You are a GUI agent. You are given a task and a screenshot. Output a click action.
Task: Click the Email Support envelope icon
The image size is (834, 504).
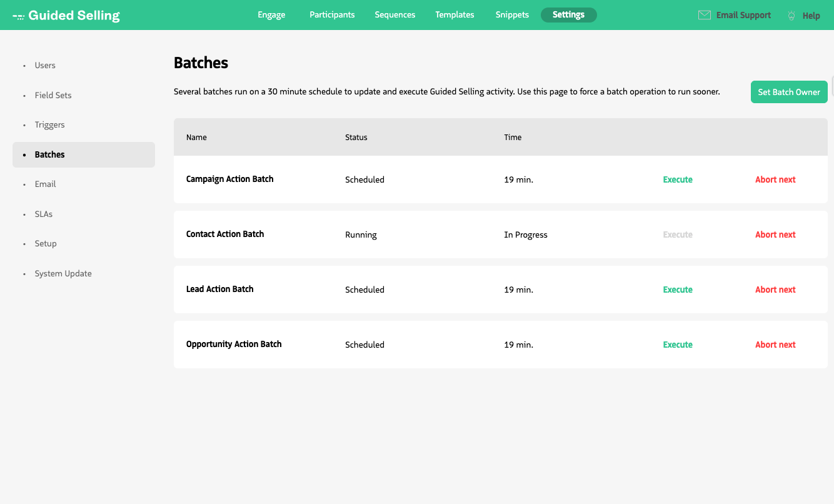[705, 14]
